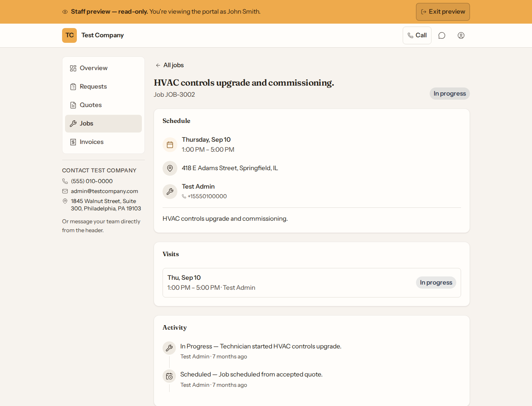Open the Thu, Sep 10 visit row
This screenshot has width=532, height=406.
(x=312, y=283)
